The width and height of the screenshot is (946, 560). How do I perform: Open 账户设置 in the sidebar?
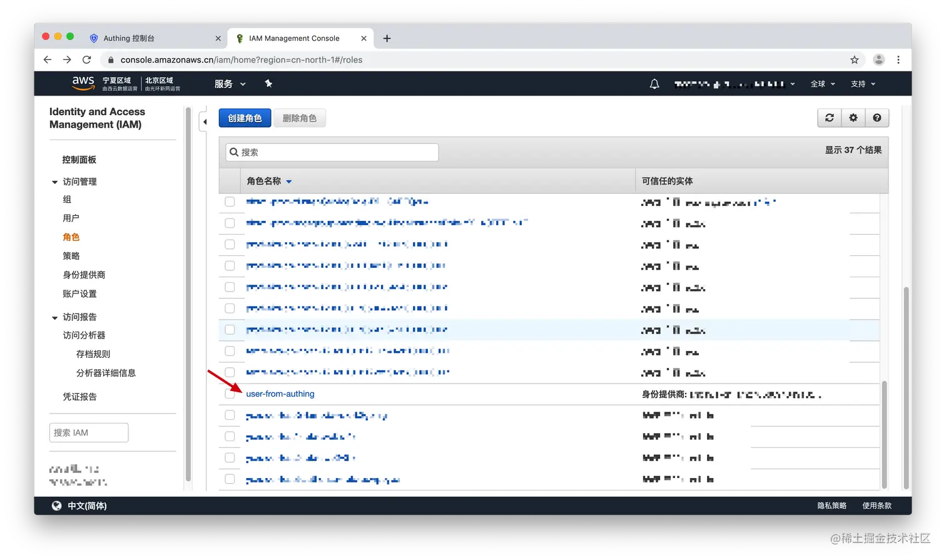[x=79, y=293]
